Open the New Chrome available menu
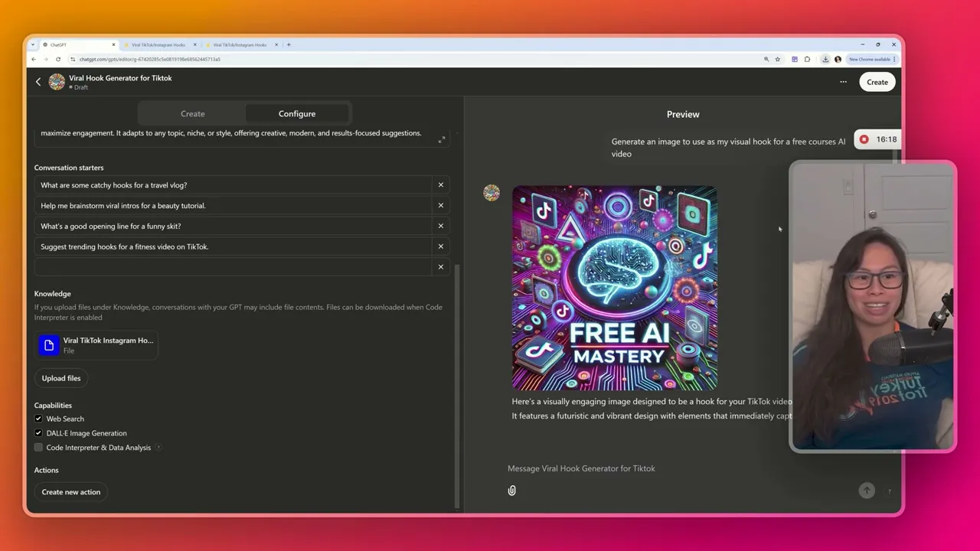980x551 pixels. (871, 59)
